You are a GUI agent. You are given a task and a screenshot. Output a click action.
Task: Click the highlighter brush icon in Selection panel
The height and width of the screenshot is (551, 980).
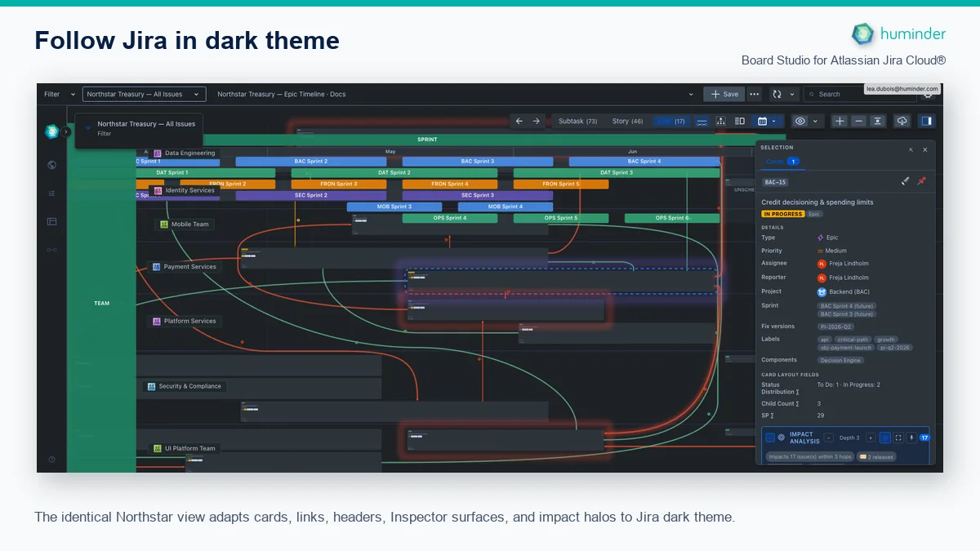coord(905,181)
